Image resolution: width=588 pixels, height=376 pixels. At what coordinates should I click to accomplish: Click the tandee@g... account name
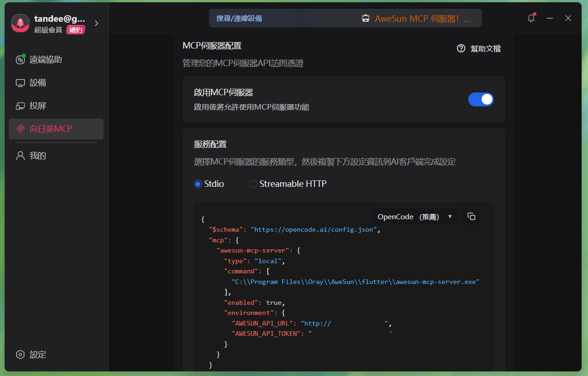60,19
